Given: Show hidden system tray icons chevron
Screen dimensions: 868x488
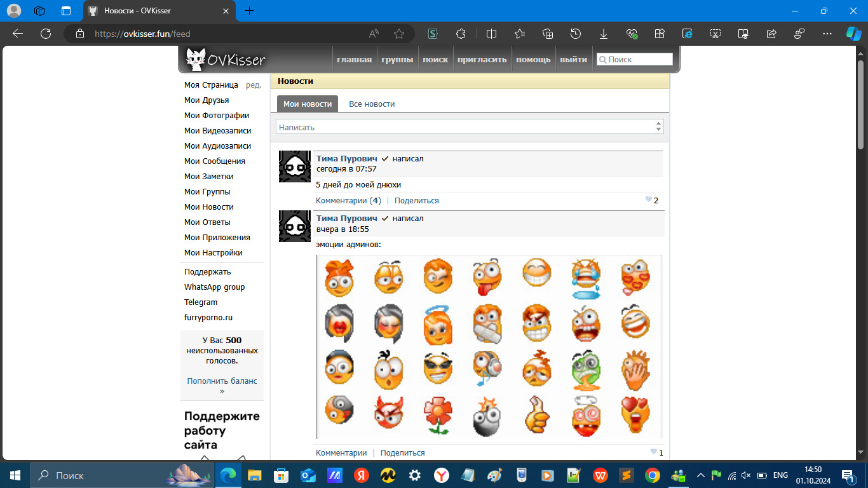Looking at the screenshot, I should pyautogui.click(x=701, y=475).
